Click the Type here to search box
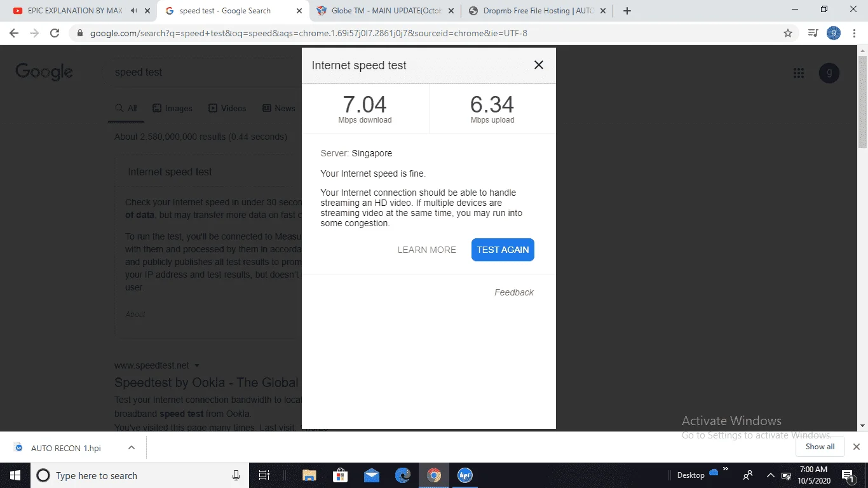Image resolution: width=868 pixels, height=488 pixels. 139,475
